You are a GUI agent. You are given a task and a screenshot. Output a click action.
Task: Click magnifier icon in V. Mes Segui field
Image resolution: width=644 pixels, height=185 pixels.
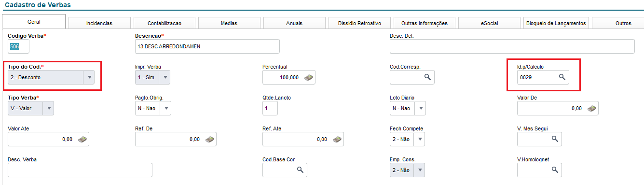[x=555, y=139]
